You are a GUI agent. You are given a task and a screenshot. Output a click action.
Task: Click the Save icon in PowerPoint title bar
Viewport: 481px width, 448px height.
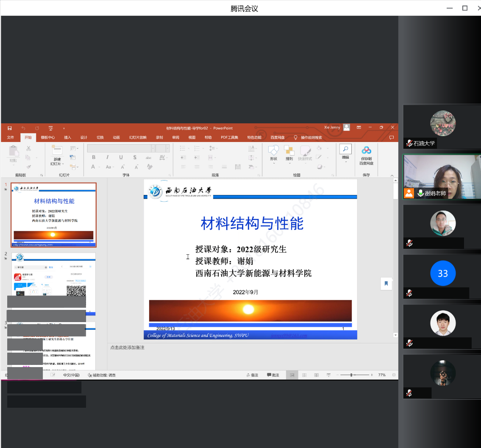pos(9,128)
